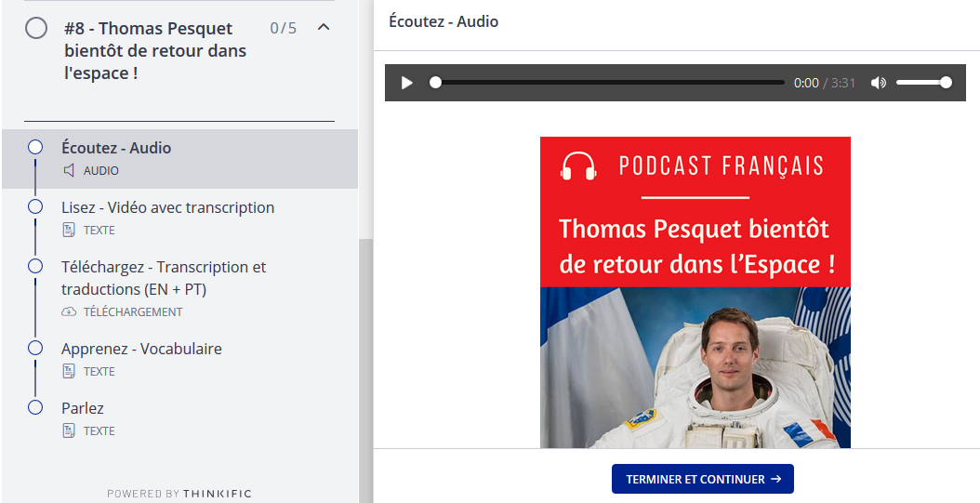Adjust the audio volume slider
Screen dimensions: 980x503
click(x=922, y=83)
